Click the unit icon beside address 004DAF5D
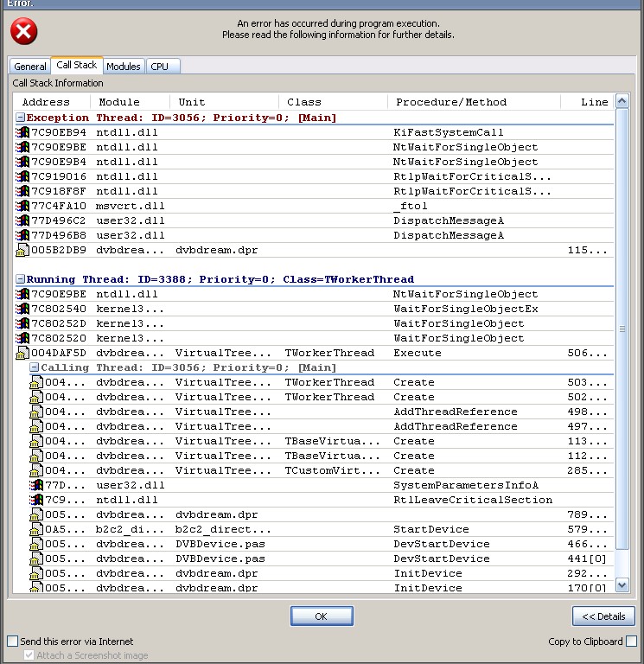This screenshot has height=664, width=644. point(22,353)
